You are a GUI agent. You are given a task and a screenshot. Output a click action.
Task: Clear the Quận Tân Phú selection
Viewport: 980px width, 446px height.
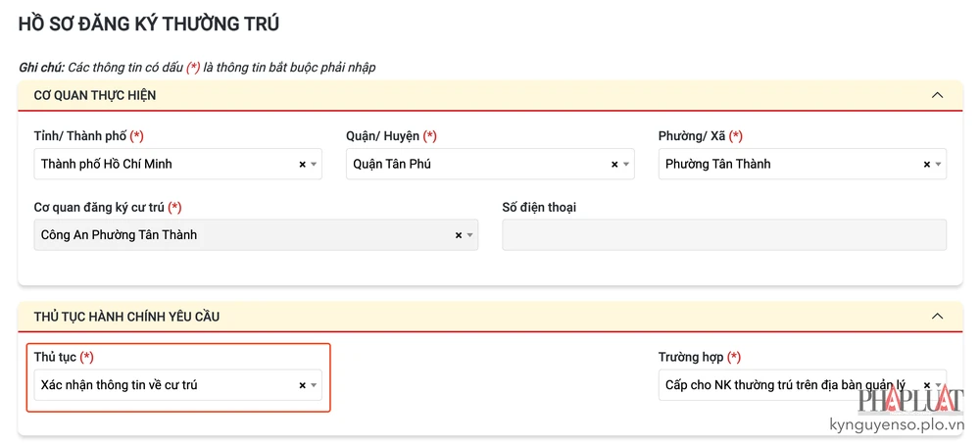coord(614,165)
